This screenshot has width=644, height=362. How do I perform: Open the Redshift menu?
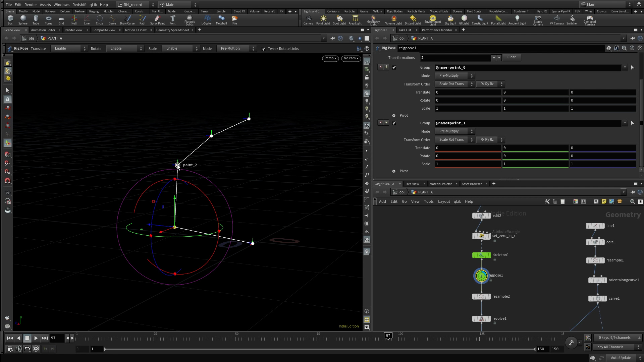tap(79, 5)
